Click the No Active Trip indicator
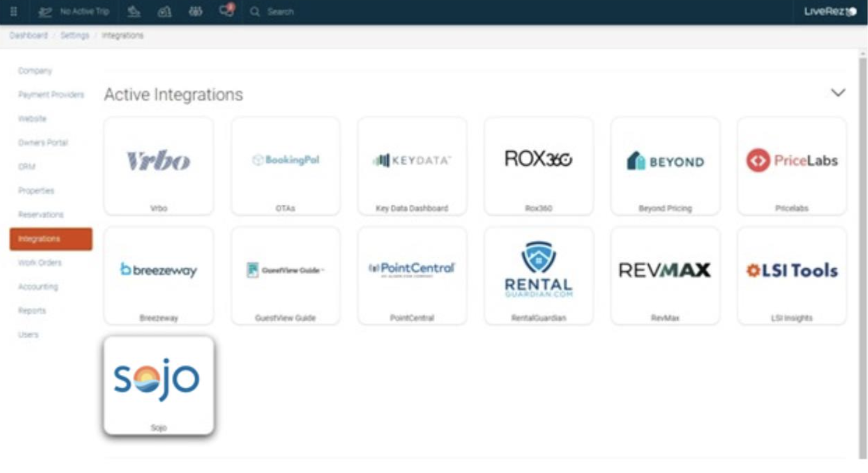The width and height of the screenshot is (868, 473). coord(74,11)
